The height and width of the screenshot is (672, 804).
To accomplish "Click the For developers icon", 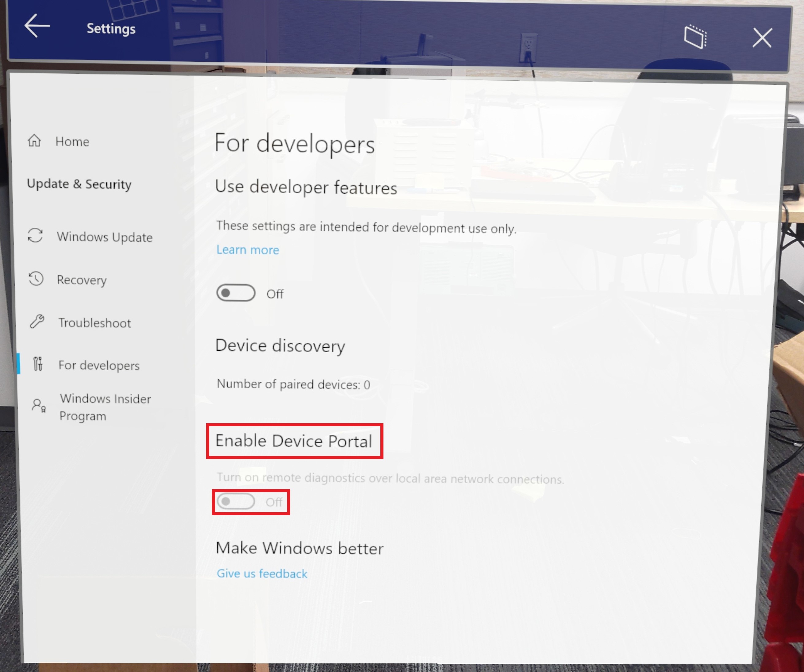I will (x=37, y=365).
